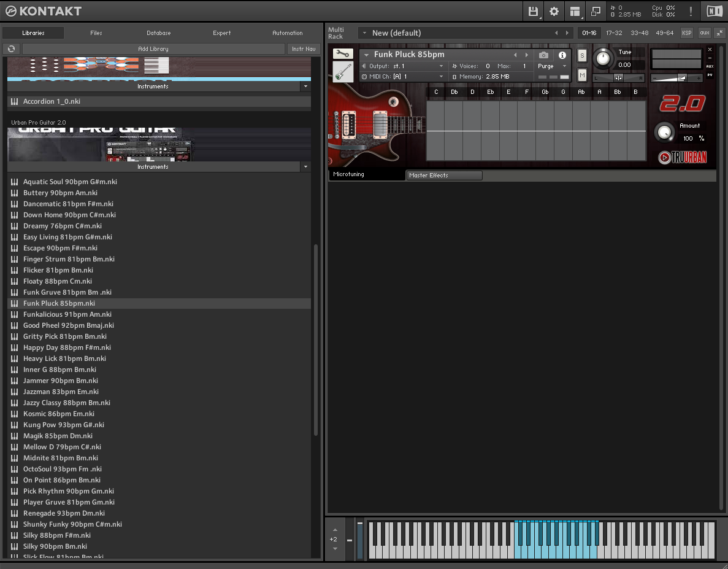Toggle Mute (M) on Funk Pluck
Viewport: 728px width, 569px height.
[582, 75]
